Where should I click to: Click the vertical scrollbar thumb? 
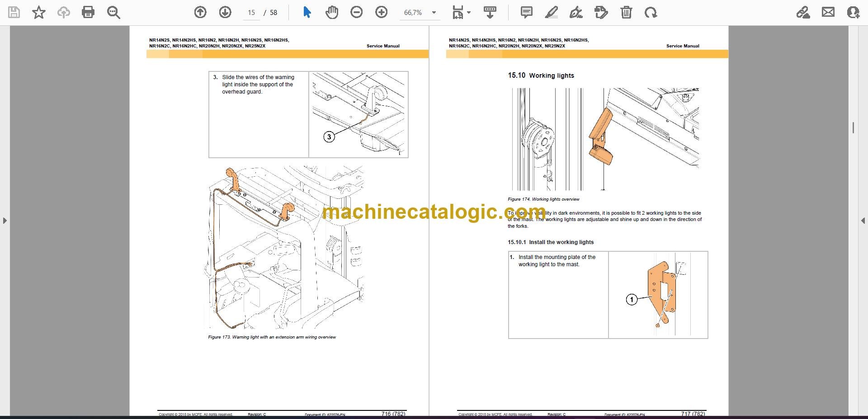coord(853,128)
